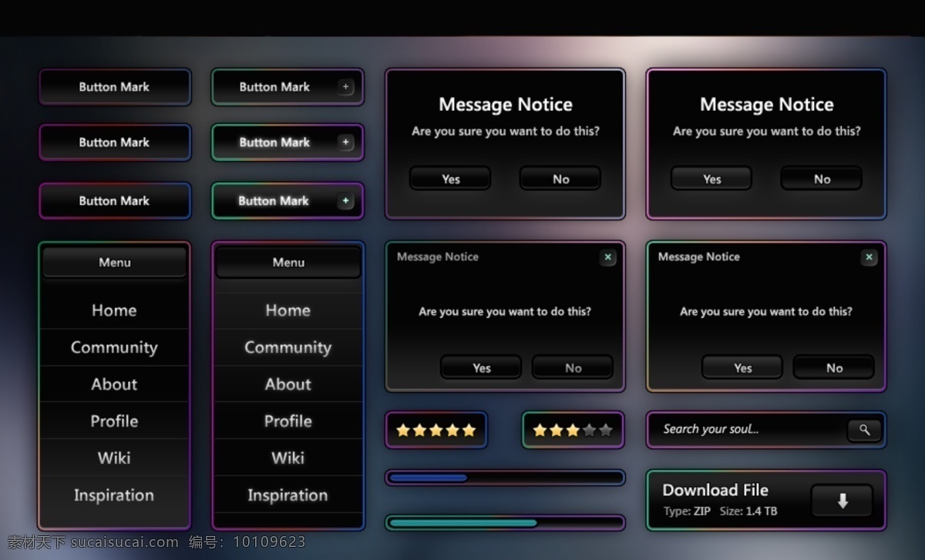
Task: Click the download arrow icon button
Action: tap(842, 501)
